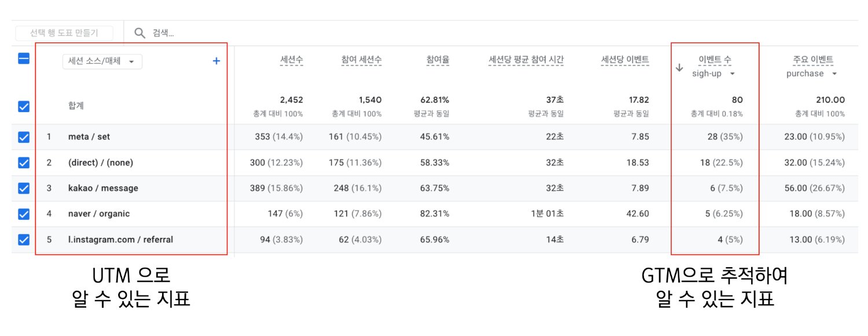
Task: Click the sort arrow beside 이벤트 수
Action: [679, 68]
